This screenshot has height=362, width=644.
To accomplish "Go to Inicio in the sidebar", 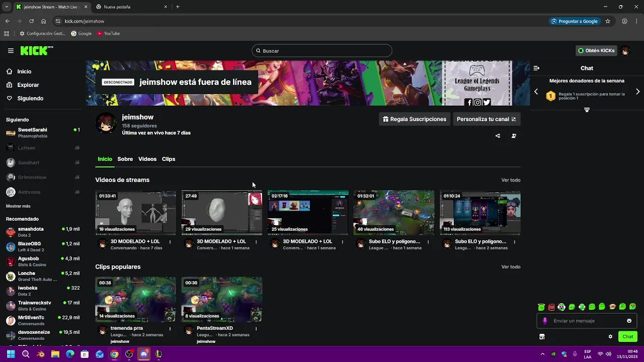I will click(24, 71).
